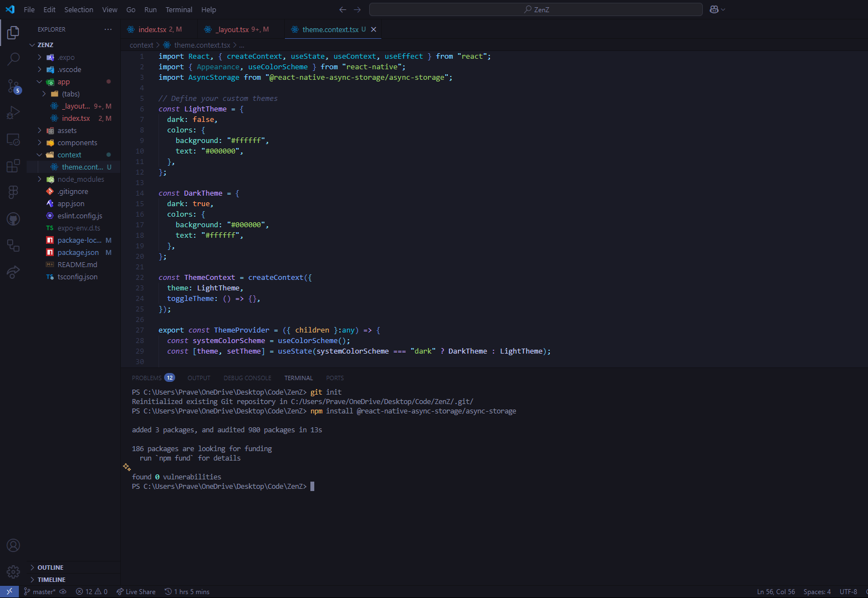Expand the node_modules folder
The width and height of the screenshot is (868, 598).
click(x=39, y=179)
